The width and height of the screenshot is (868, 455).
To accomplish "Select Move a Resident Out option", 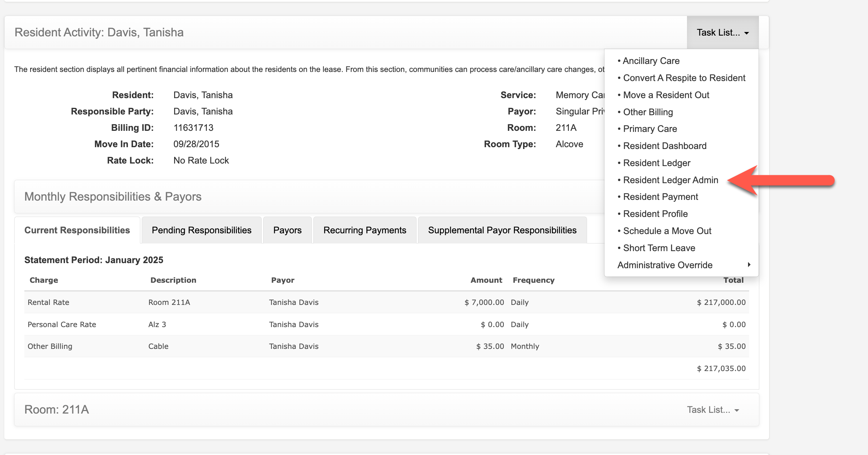I will (666, 95).
